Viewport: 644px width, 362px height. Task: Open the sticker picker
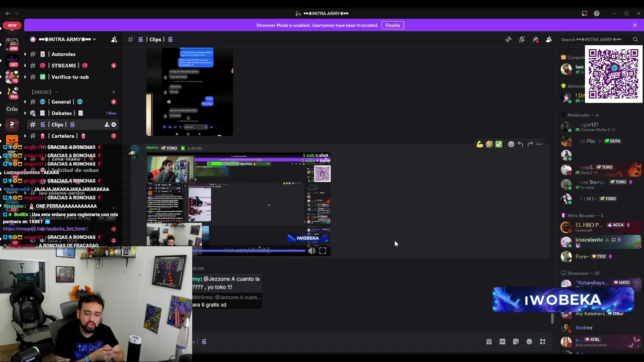point(516,342)
